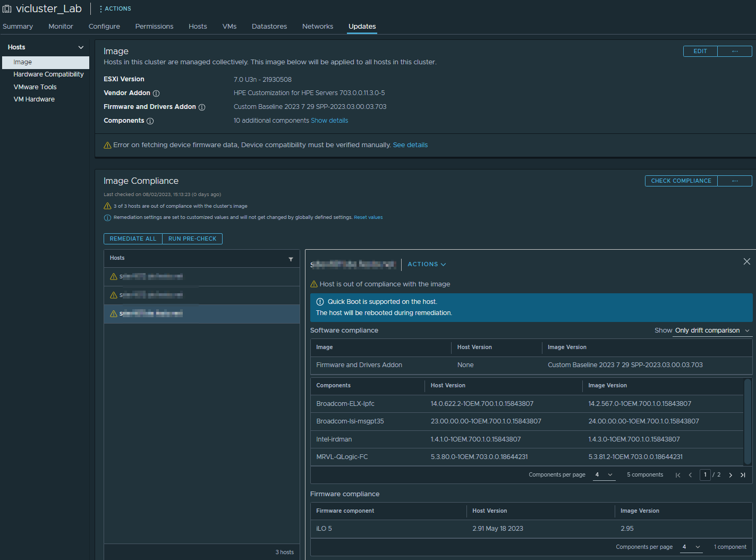The width and height of the screenshot is (756, 560).
Task: Go to next page of components
Action: (730, 475)
